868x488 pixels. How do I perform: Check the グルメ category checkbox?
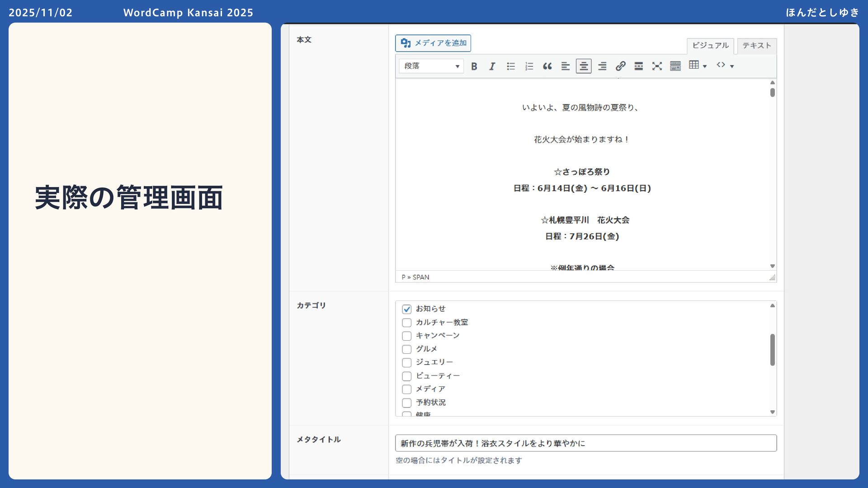coord(406,349)
